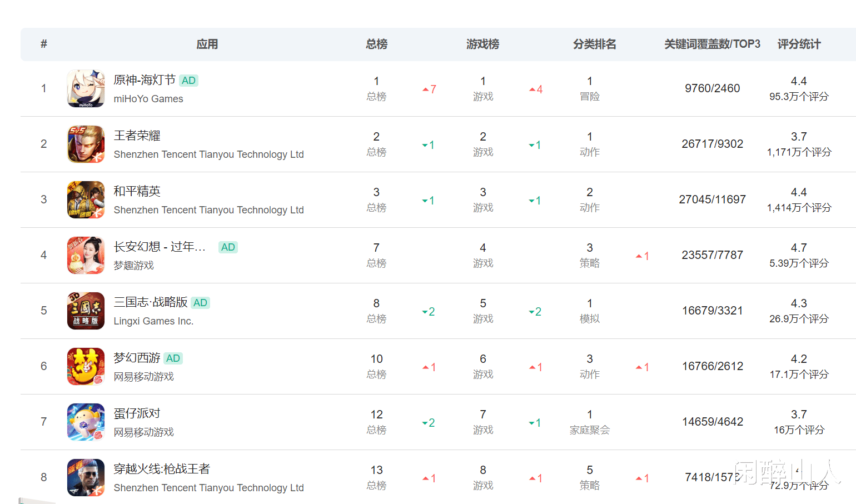The height and width of the screenshot is (504, 856).
Task: Click the 17.1万个评分 rating count
Action: click(799, 375)
